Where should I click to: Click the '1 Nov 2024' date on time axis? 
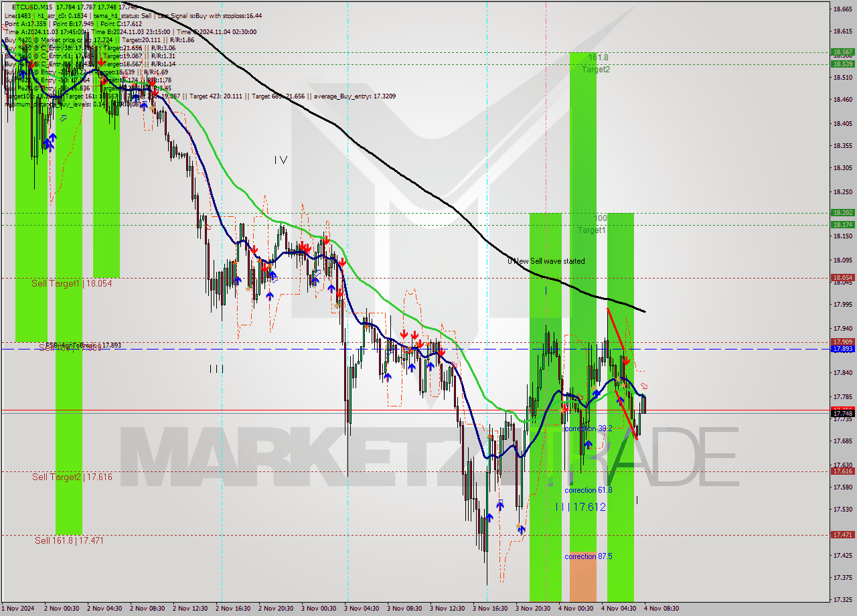(17, 609)
